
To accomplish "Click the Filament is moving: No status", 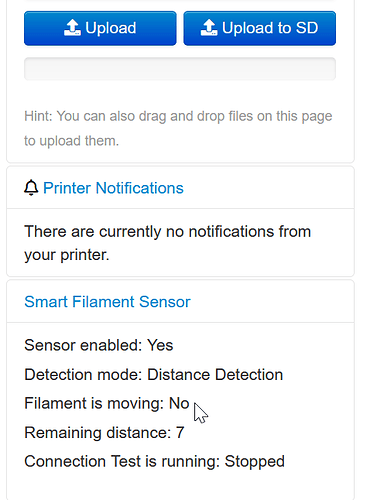I will tap(107, 403).
